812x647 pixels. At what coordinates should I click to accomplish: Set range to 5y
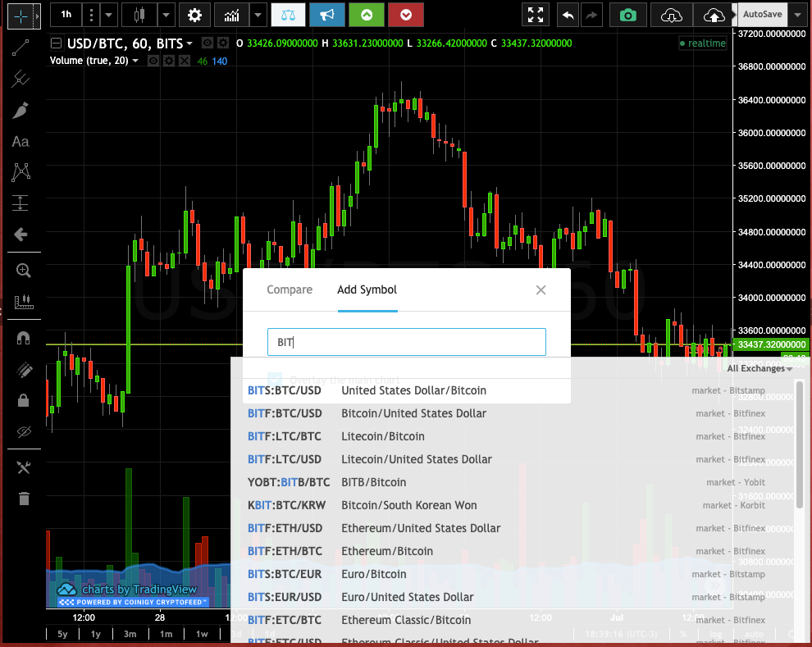point(62,634)
